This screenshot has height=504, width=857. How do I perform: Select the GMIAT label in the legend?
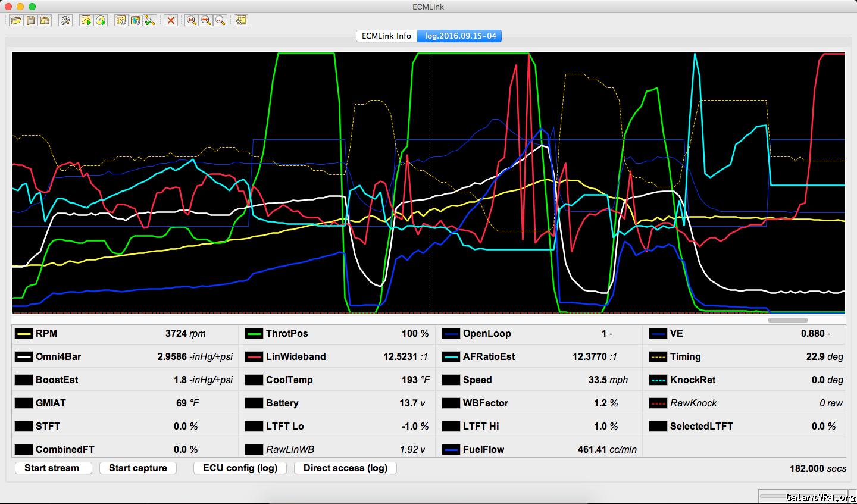point(51,403)
